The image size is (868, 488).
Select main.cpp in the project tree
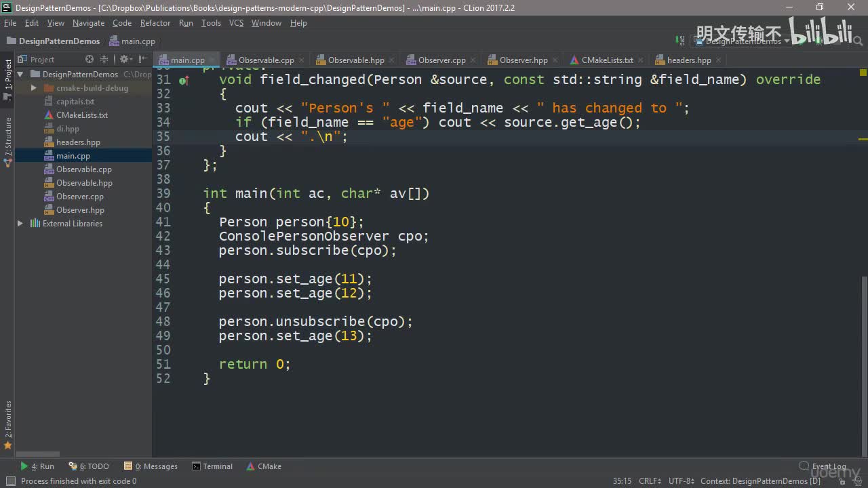(73, 156)
